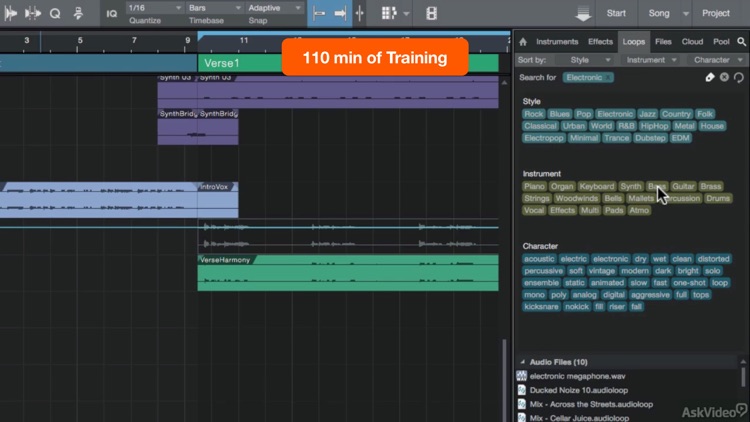Click the circular X clear search icon
Screen dimensions: 750x422
coord(724,77)
